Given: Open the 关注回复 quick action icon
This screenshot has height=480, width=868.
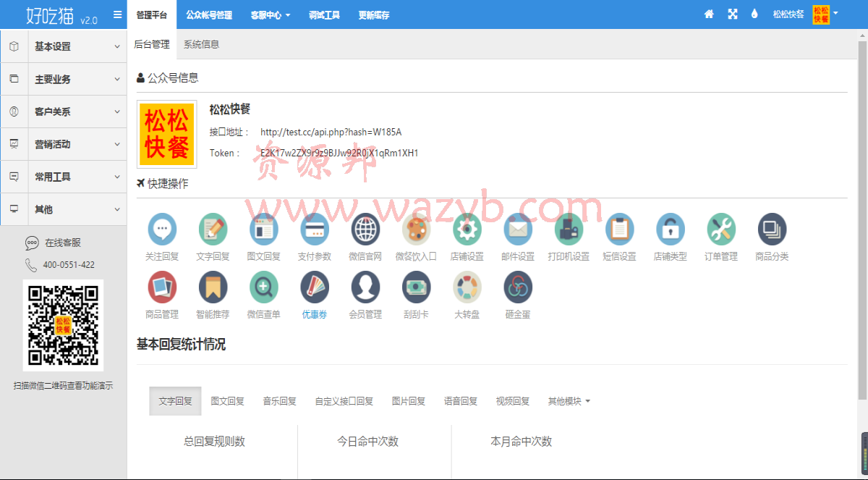Looking at the screenshot, I should point(162,229).
